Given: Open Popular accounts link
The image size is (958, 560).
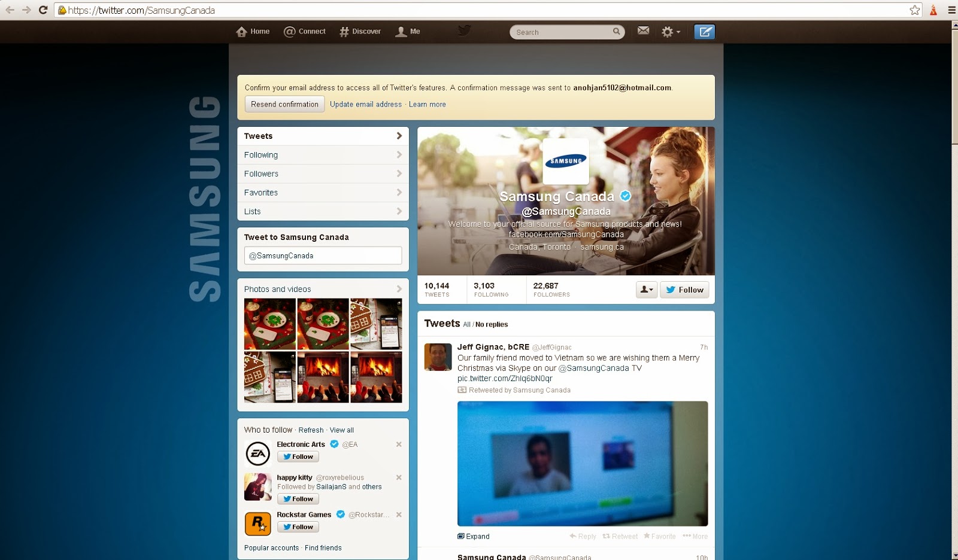Looking at the screenshot, I should coord(271,548).
